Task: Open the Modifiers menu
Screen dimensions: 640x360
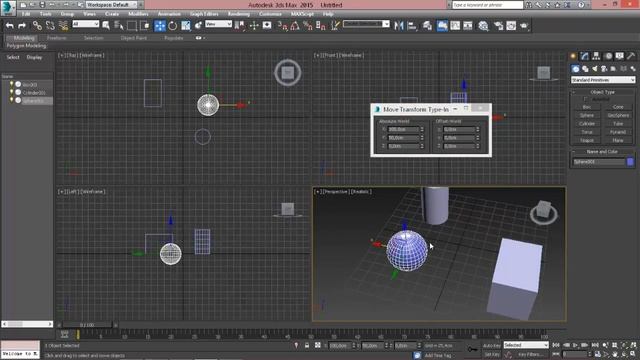Action: 138,14
